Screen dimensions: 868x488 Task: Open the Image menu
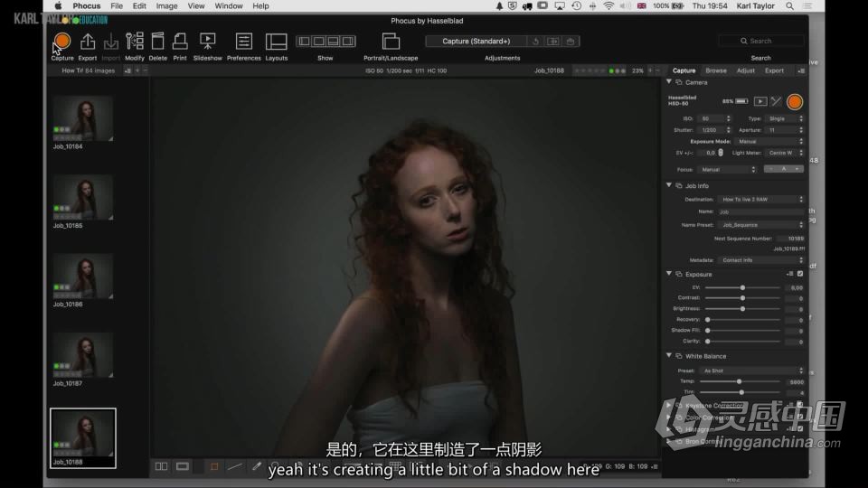pyautogui.click(x=166, y=6)
